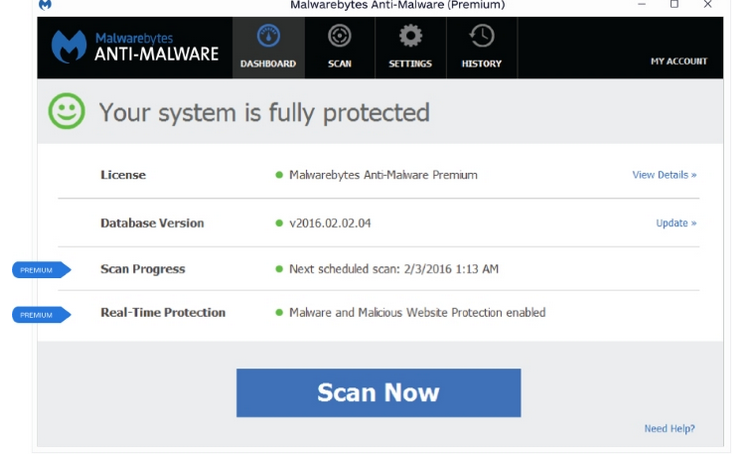Click the green dot beside Real-Time Protection status
Image resolution: width=732 pixels, height=454 pixels.
click(x=280, y=313)
